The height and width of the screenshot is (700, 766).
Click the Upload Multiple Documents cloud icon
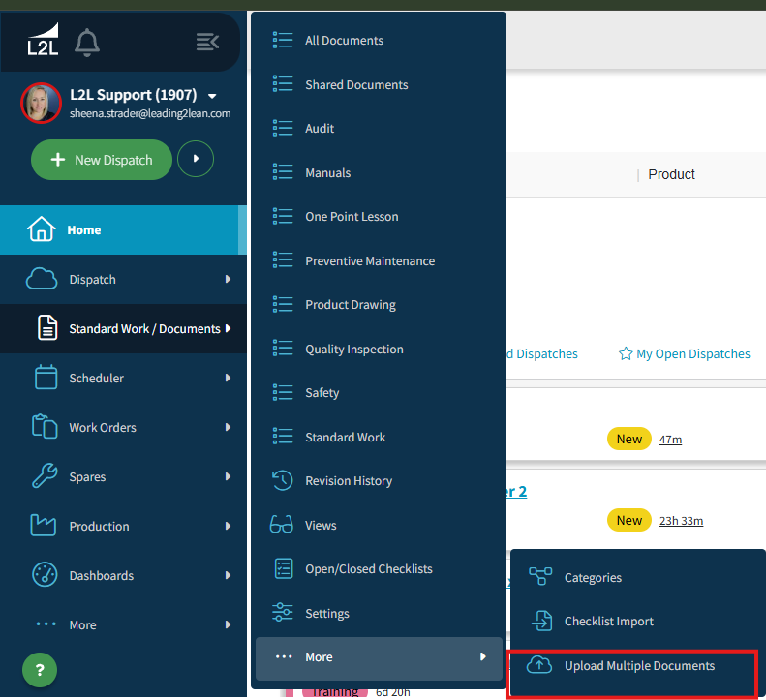[539, 665]
